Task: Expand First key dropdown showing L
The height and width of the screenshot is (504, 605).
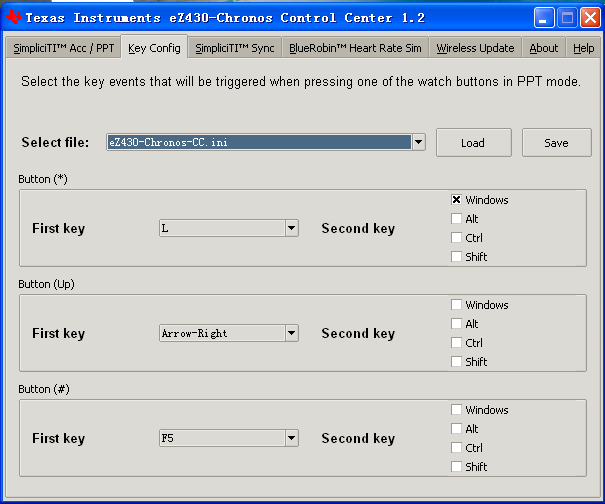Action: point(291,229)
